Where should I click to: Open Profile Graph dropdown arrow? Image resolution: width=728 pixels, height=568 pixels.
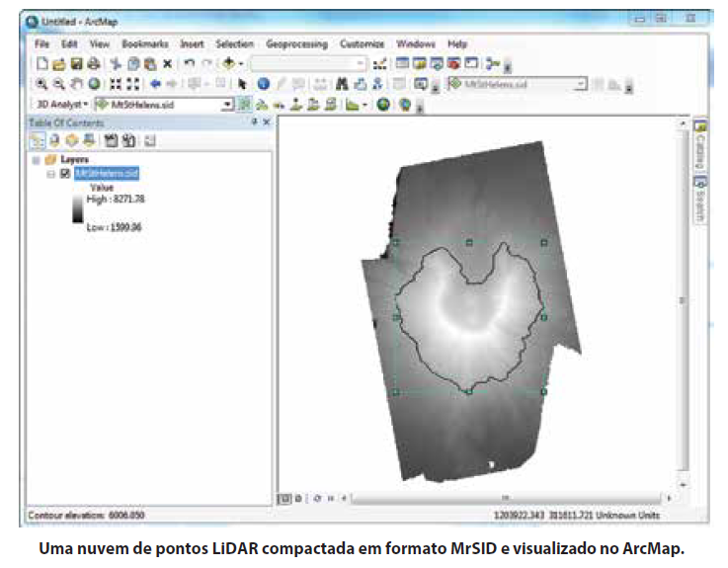tap(364, 105)
